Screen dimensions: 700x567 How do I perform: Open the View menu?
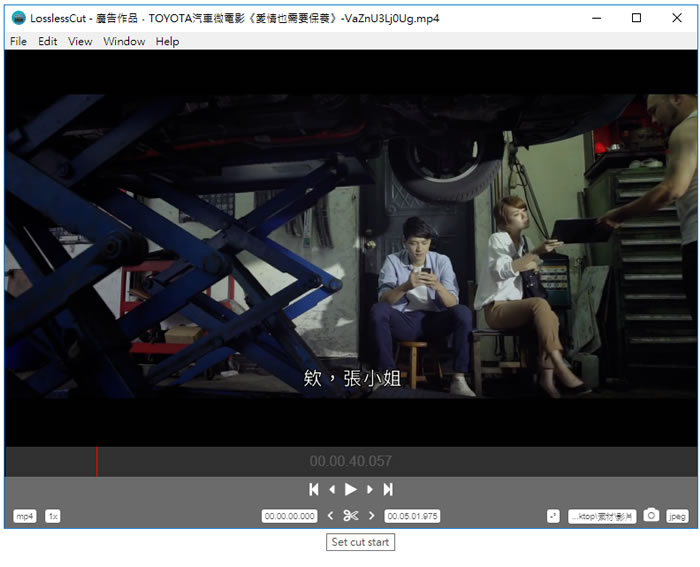pos(80,42)
